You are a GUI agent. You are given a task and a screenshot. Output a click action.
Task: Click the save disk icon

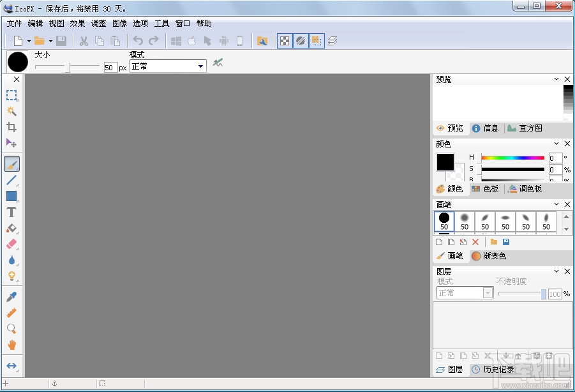[61, 41]
